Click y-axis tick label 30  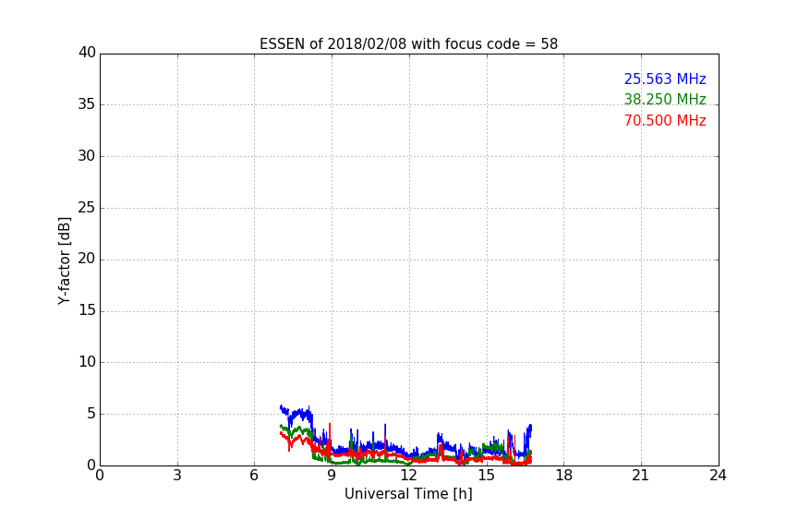(87, 156)
